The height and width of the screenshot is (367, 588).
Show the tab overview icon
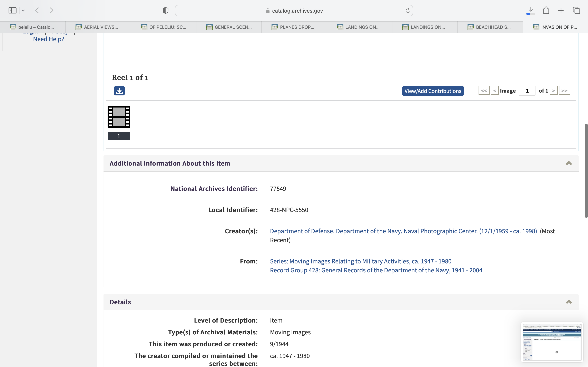point(576,10)
